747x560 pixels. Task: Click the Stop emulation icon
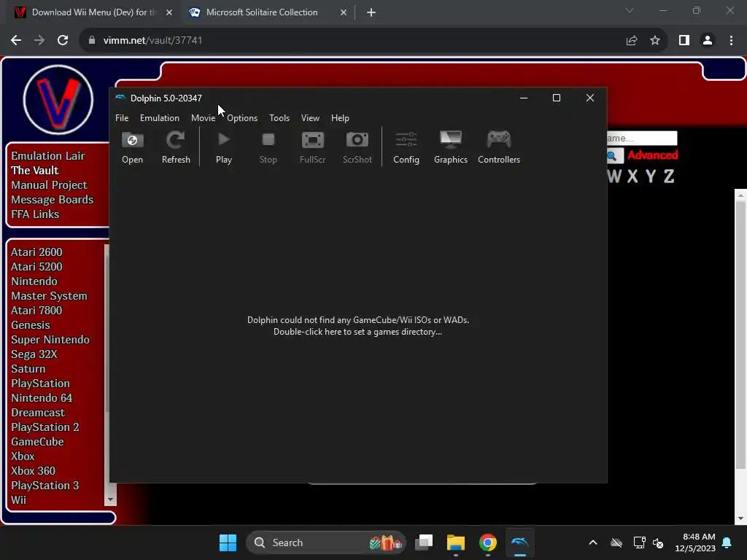(268, 147)
